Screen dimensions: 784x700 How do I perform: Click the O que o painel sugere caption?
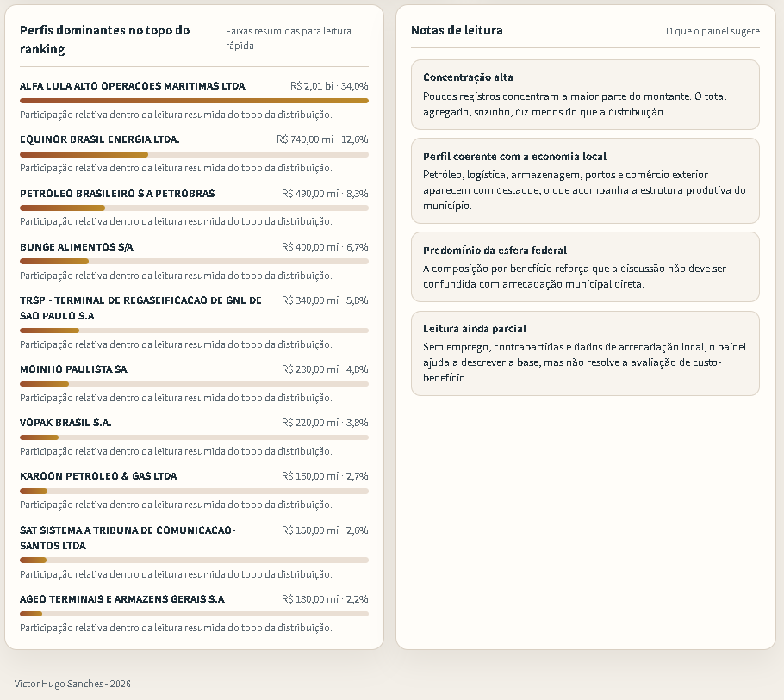click(x=712, y=31)
